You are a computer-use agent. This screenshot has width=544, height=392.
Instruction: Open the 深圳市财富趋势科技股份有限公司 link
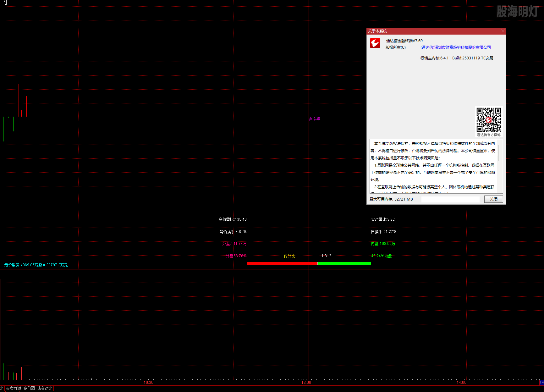tap(456, 47)
